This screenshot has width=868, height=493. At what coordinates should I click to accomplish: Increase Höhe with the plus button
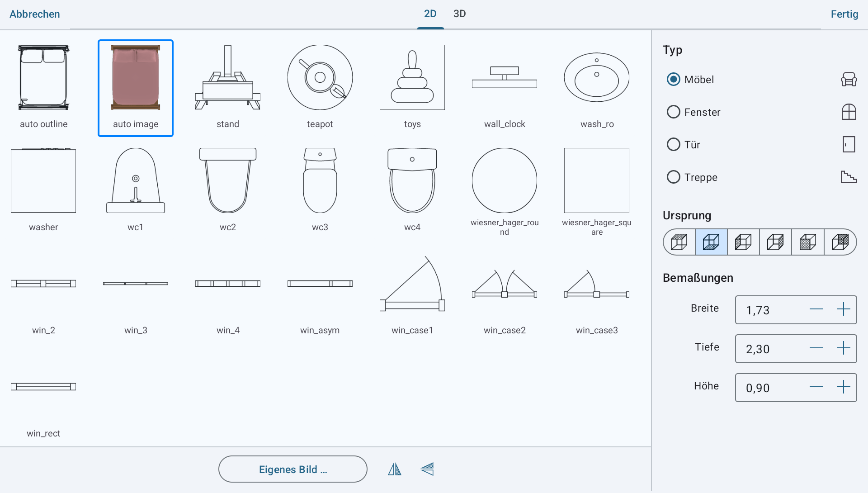click(843, 387)
